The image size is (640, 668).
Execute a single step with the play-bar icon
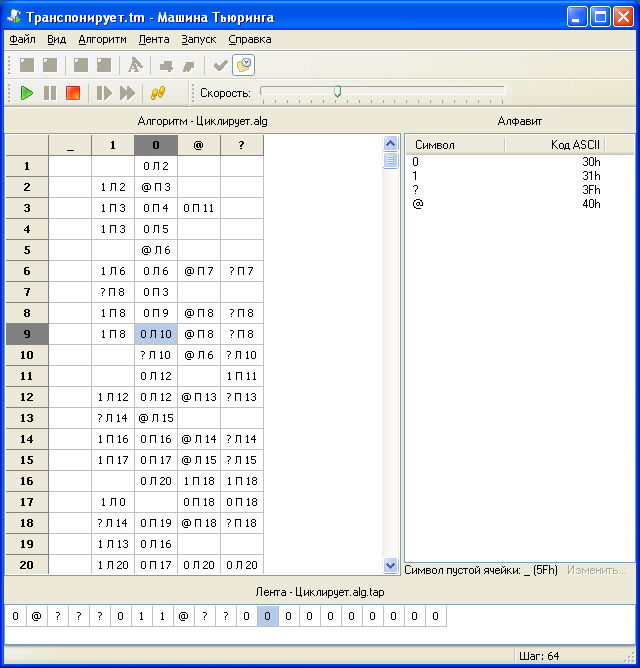[x=104, y=92]
